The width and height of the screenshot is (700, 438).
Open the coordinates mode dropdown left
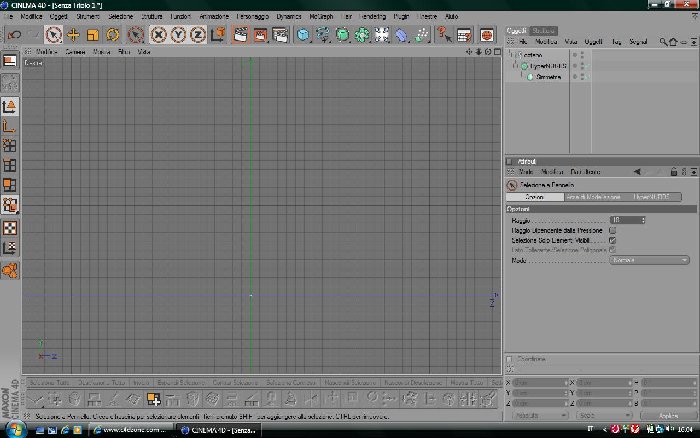coord(539,416)
